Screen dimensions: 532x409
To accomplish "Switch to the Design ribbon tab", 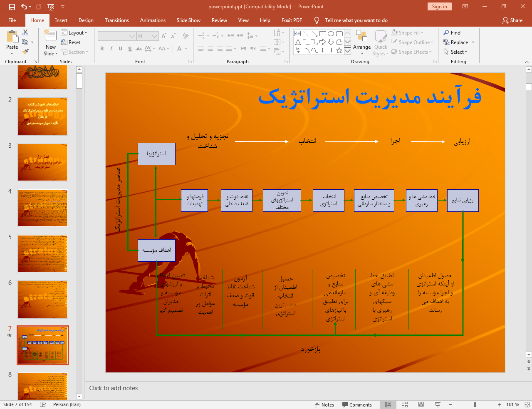I will 86,20.
